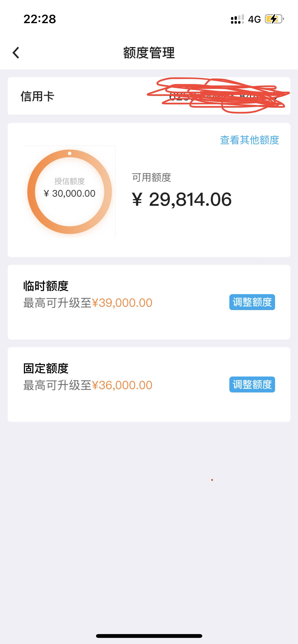Viewport: 298px width, 644px height.
Task: Open the 查看其他额度 link
Action: point(249,140)
